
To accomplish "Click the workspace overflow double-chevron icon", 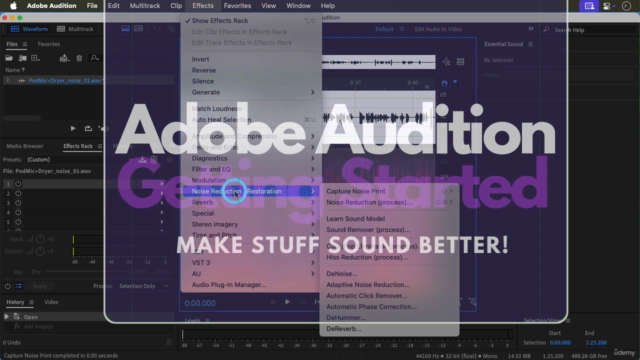I will click(531, 29).
